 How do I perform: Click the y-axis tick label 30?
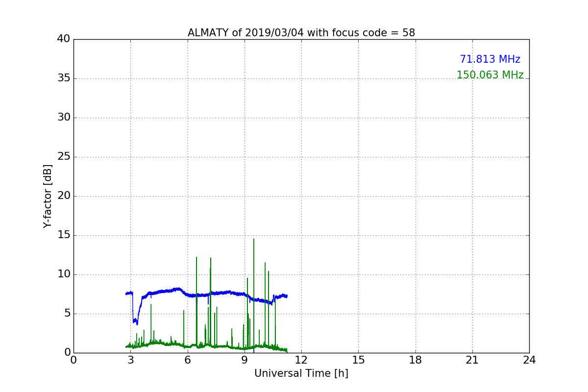(x=64, y=118)
